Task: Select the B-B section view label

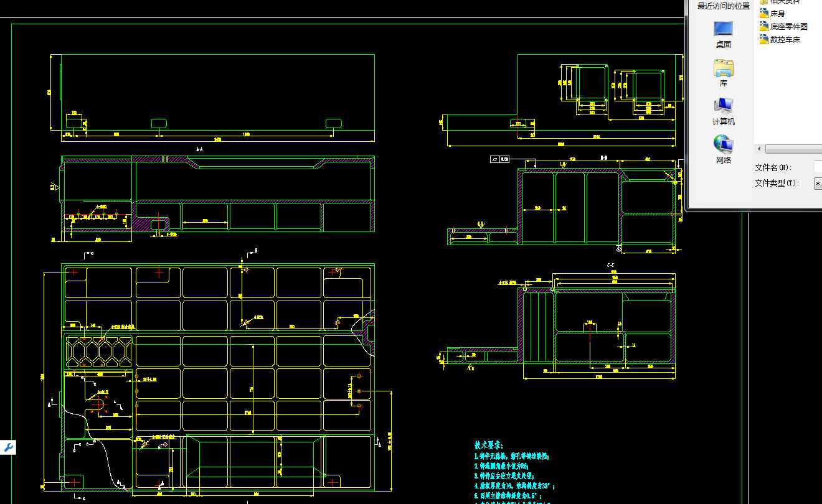Action: pyautogui.click(x=604, y=158)
